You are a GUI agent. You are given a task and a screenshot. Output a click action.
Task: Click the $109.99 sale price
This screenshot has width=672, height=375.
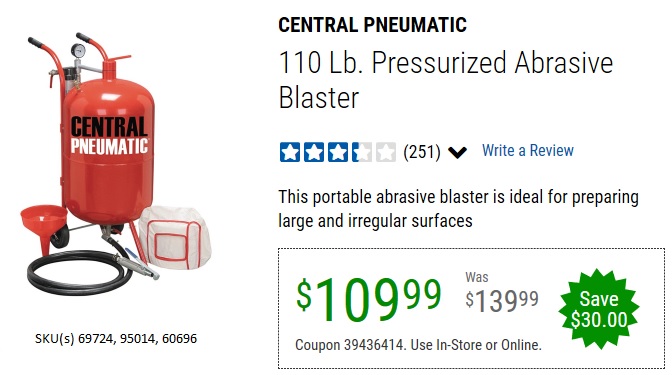[x=369, y=299]
